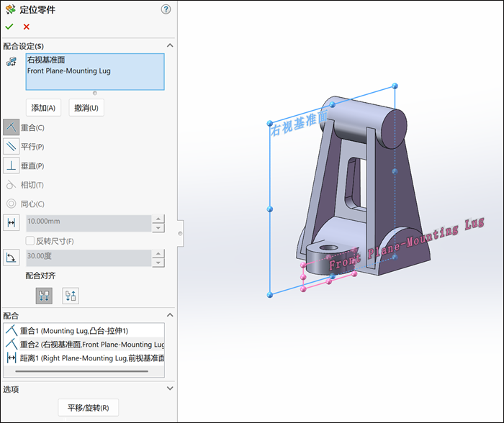Click the distance mate icon

(x=12, y=223)
